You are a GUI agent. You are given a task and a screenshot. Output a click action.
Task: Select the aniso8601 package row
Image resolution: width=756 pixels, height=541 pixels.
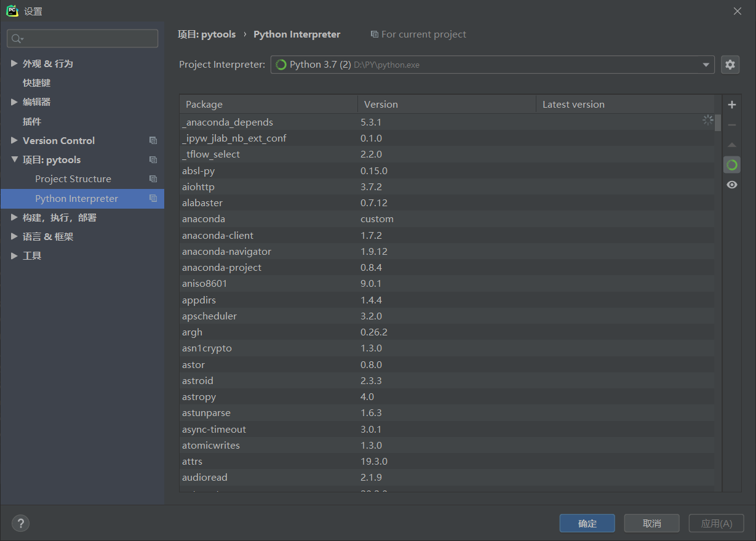pyautogui.click(x=447, y=284)
